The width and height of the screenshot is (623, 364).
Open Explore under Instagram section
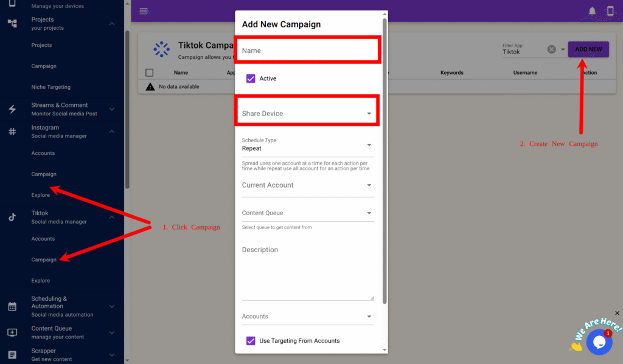tap(41, 196)
